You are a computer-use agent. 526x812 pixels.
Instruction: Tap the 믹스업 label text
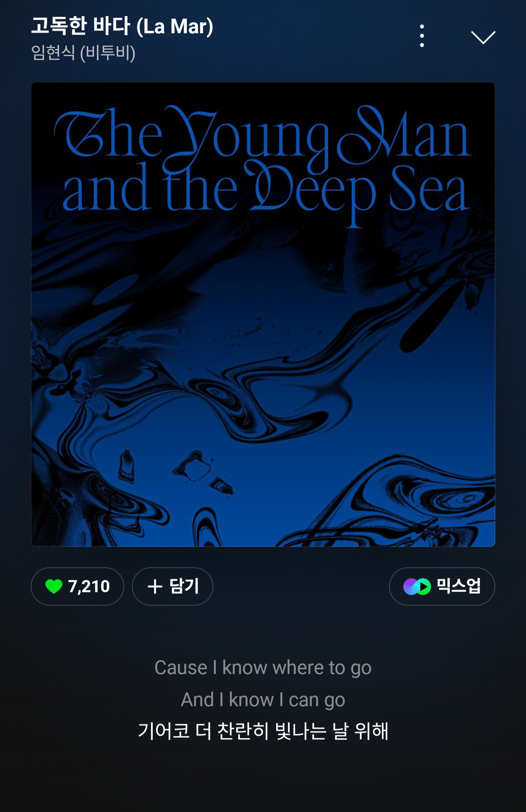(459, 586)
